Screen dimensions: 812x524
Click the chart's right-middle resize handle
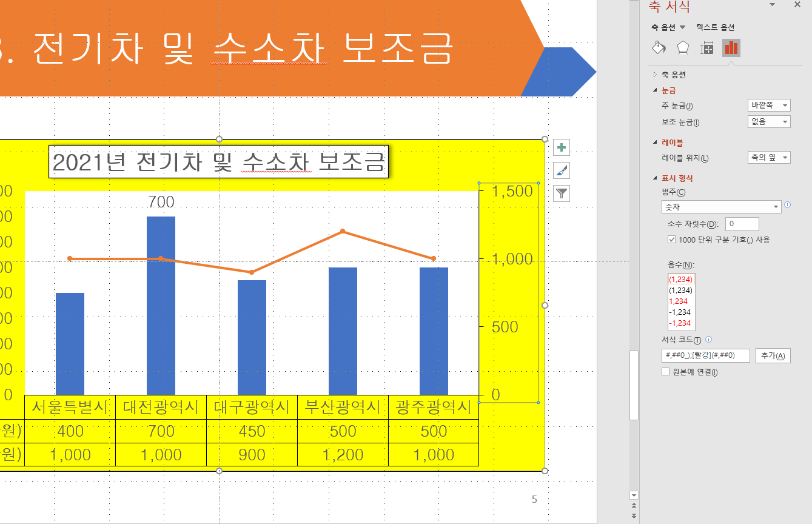544,305
